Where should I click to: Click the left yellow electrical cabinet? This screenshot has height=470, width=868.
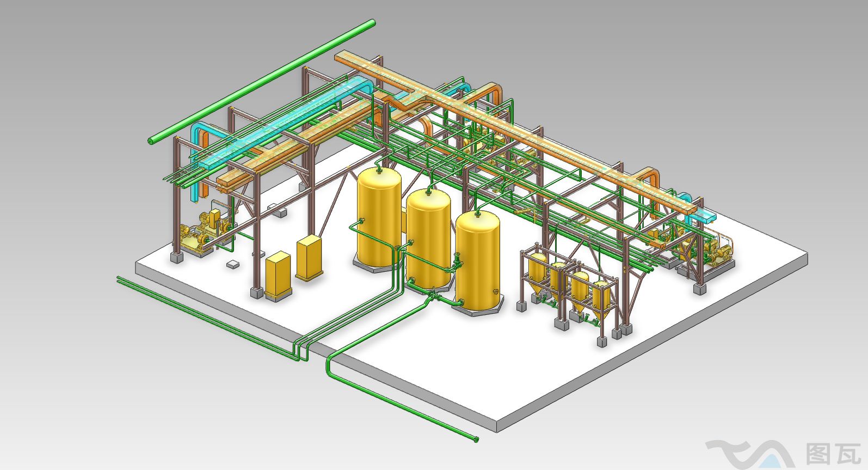pos(278,275)
